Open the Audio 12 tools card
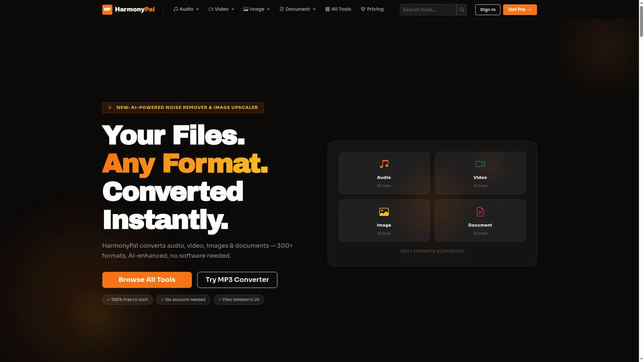 pos(384,173)
